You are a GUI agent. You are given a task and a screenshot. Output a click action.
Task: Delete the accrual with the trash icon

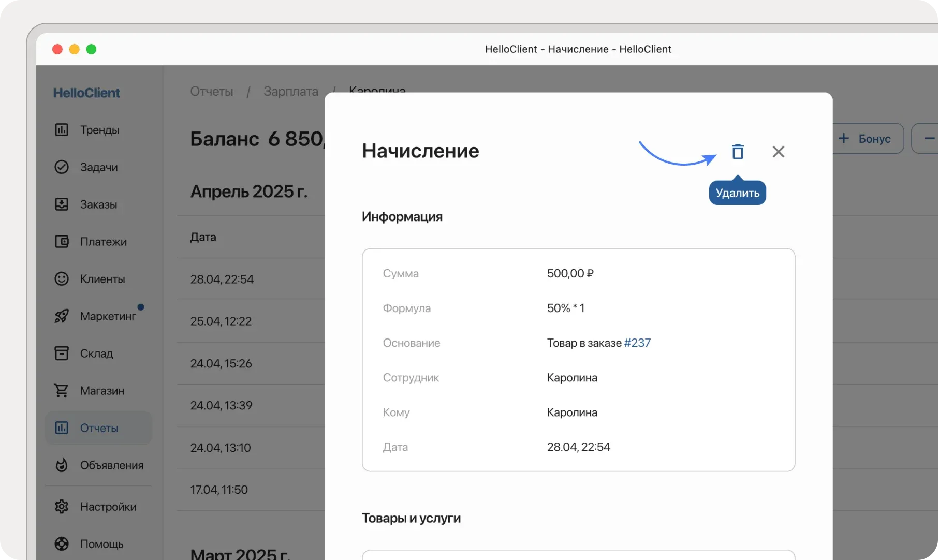[x=737, y=152]
